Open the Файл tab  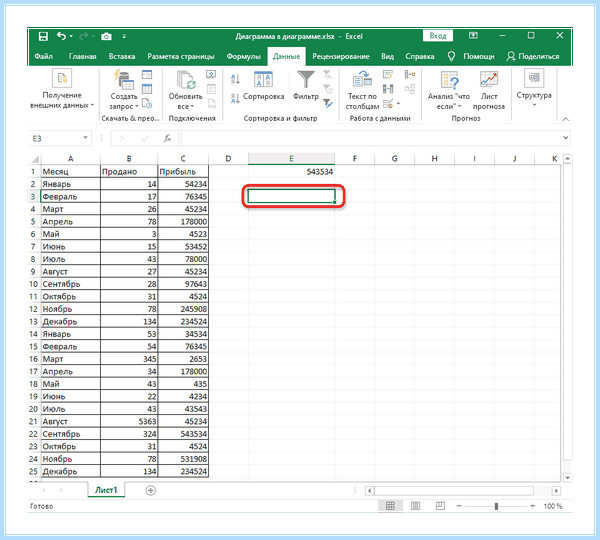[x=43, y=57]
